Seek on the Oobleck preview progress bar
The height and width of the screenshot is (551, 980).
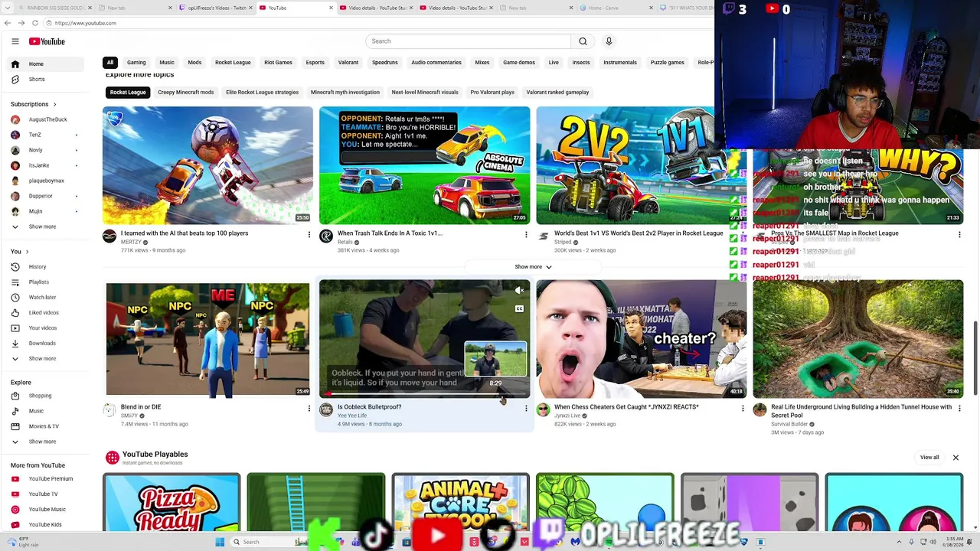(424, 396)
